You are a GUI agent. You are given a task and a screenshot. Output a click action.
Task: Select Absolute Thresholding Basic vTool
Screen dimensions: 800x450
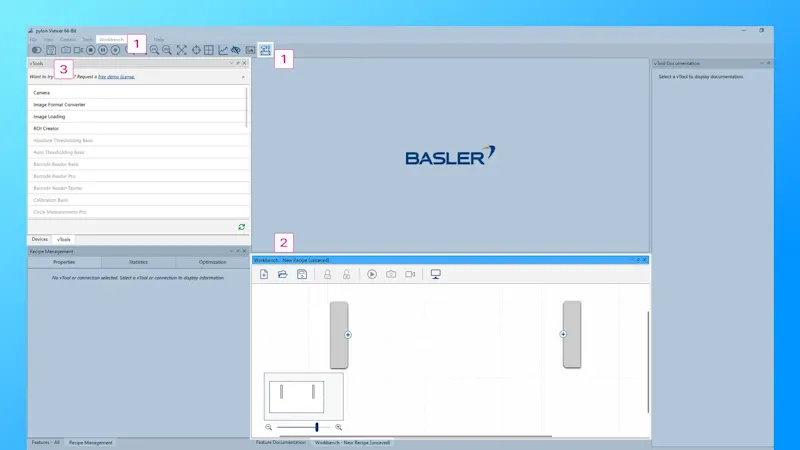pyautogui.click(x=137, y=140)
